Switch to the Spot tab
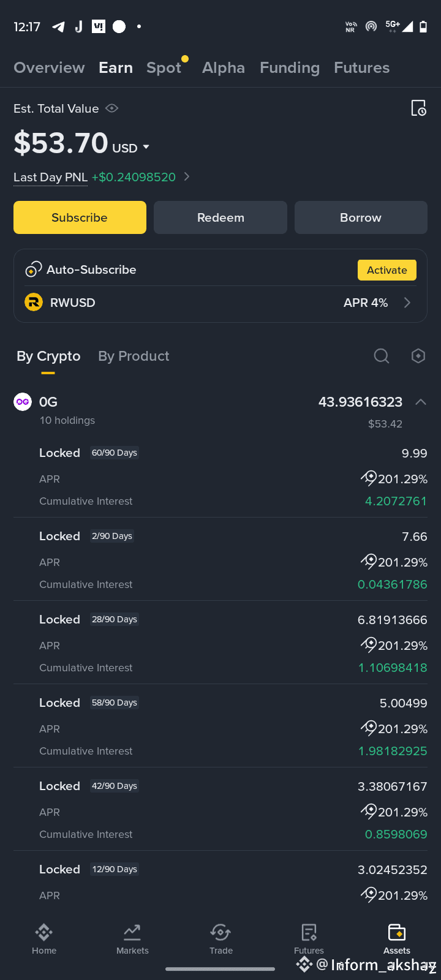 click(x=164, y=67)
